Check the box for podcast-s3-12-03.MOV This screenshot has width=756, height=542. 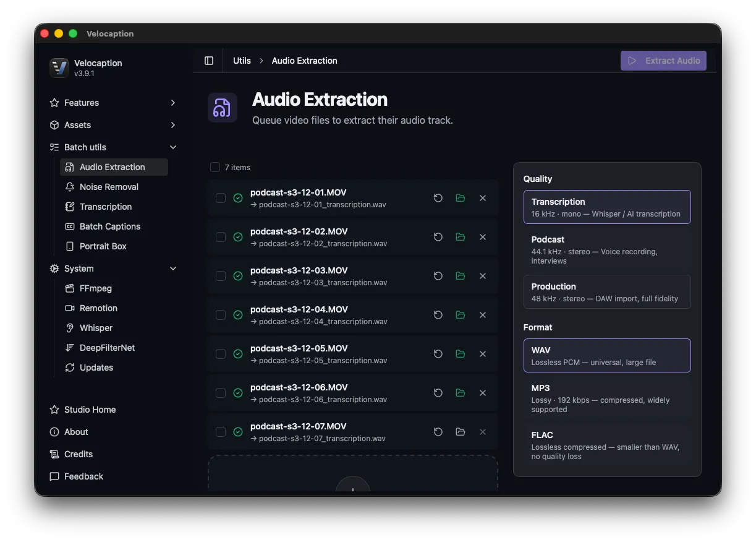[221, 276]
